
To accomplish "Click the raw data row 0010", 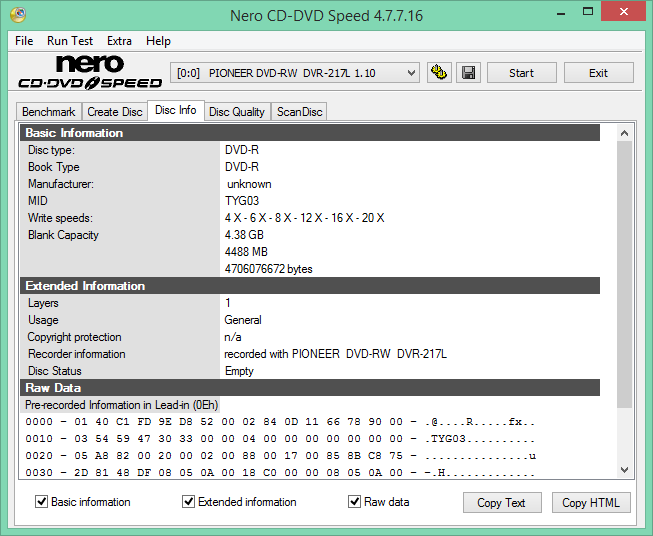I will (280, 439).
